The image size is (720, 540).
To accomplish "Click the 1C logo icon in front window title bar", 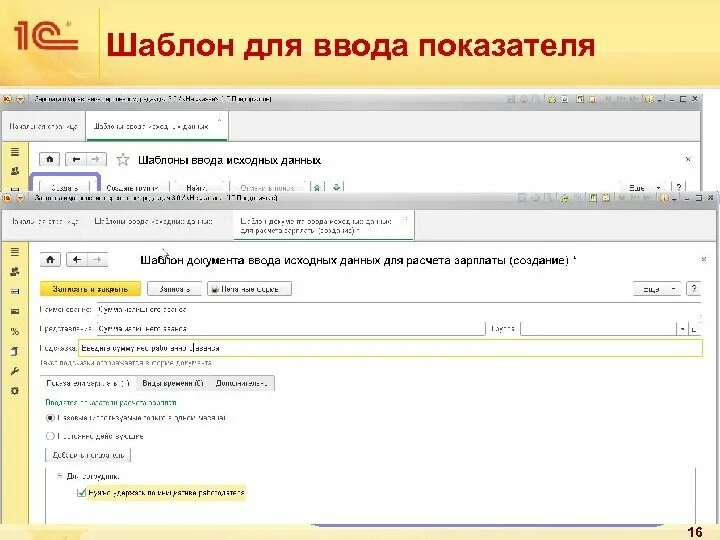I will click(7, 198).
